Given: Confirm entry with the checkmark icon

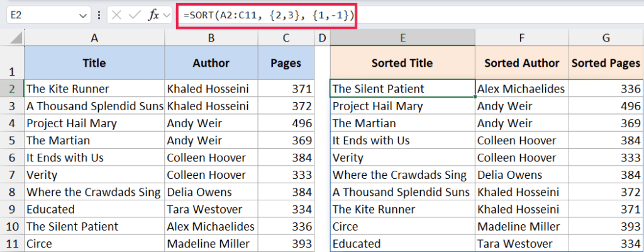Looking at the screenshot, I should pyautogui.click(x=135, y=16).
